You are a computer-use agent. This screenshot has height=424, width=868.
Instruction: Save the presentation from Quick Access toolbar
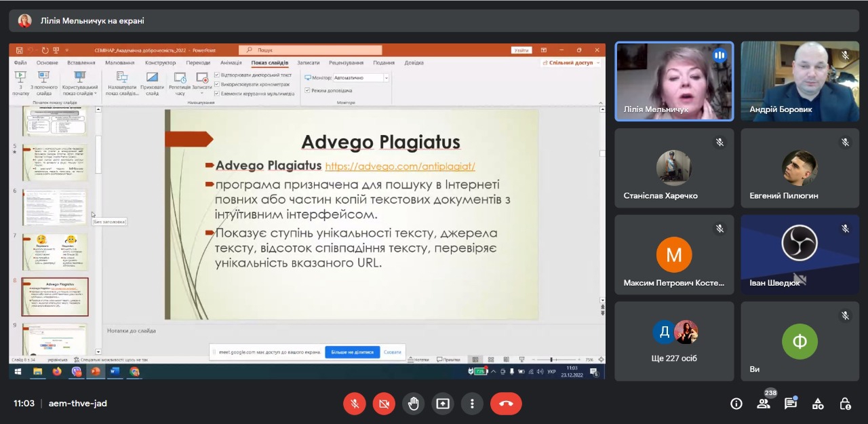[x=20, y=50]
